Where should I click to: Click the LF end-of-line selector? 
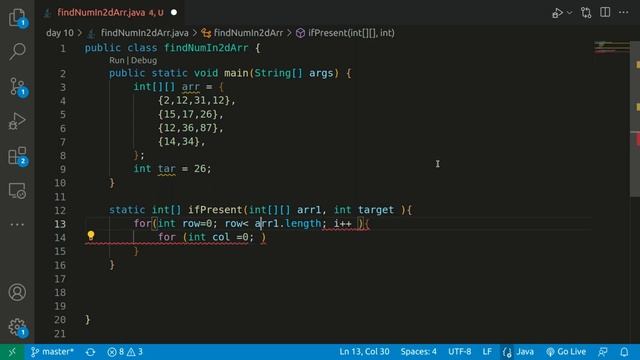click(x=487, y=351)
